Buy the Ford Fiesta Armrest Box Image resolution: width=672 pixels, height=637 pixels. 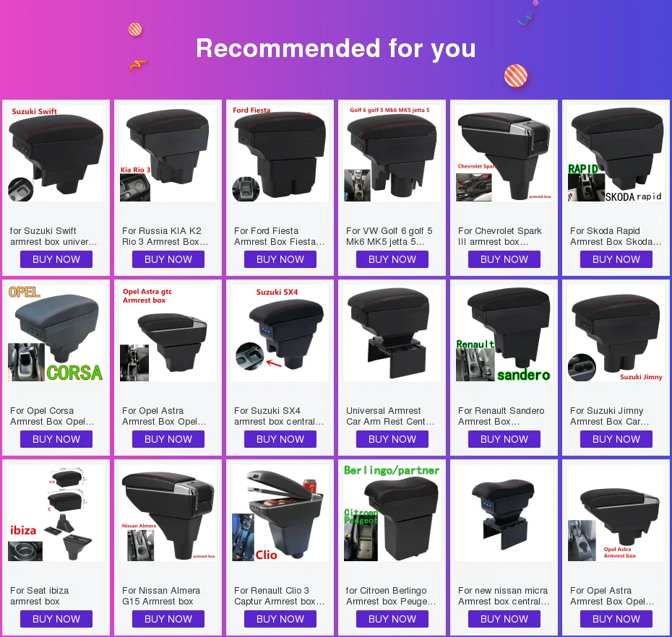[280, 259]
